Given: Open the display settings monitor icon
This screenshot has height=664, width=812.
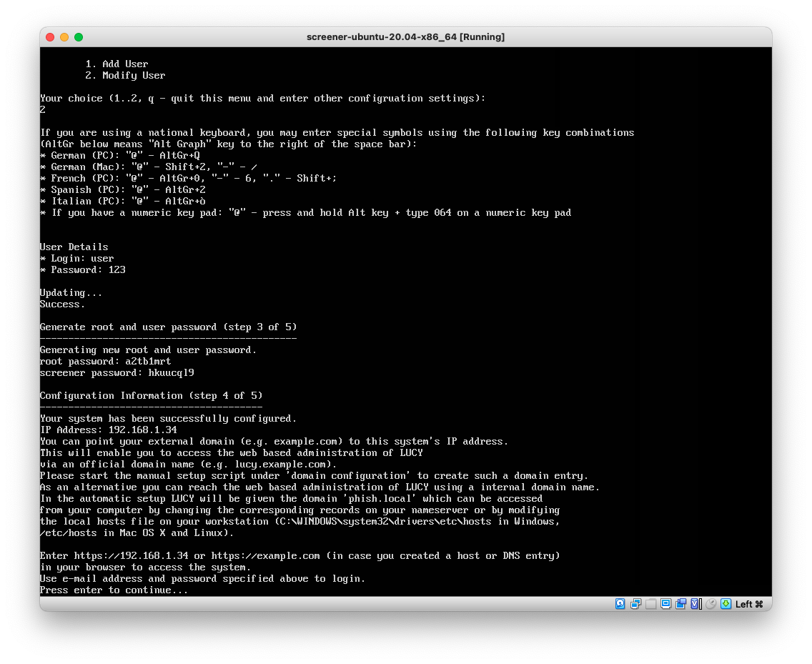Looking at the screenshot, I should (665, 604).
